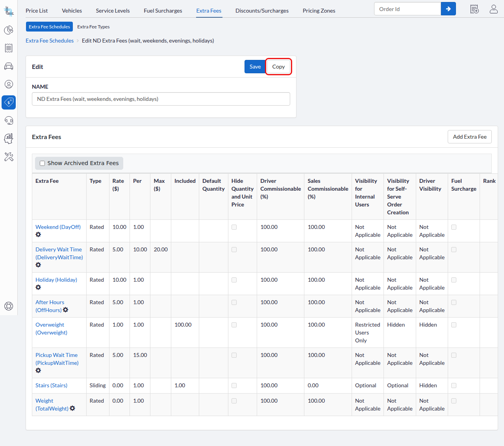Open the user accounts circle icon in sidebar
The height and width of the screenshot is (446, 504).
9,84
